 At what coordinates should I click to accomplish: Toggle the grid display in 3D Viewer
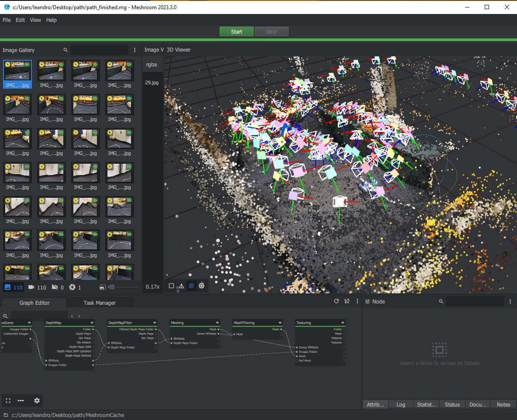tap(191, 286)
